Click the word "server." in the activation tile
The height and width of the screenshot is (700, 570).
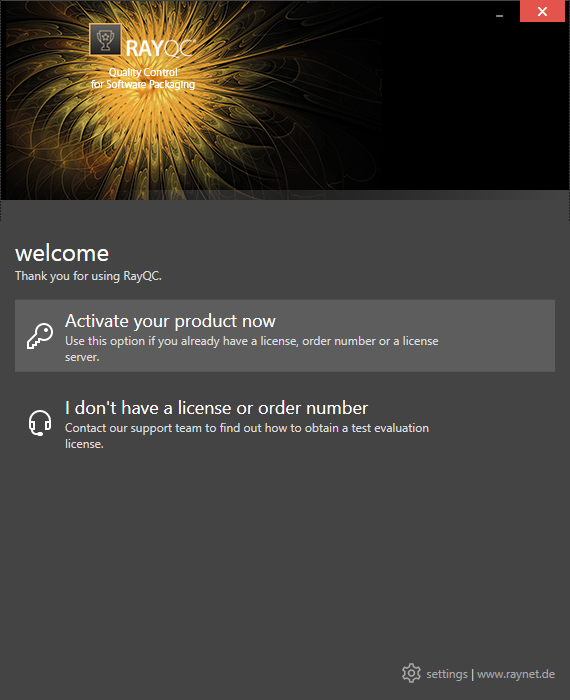(82, 357)
